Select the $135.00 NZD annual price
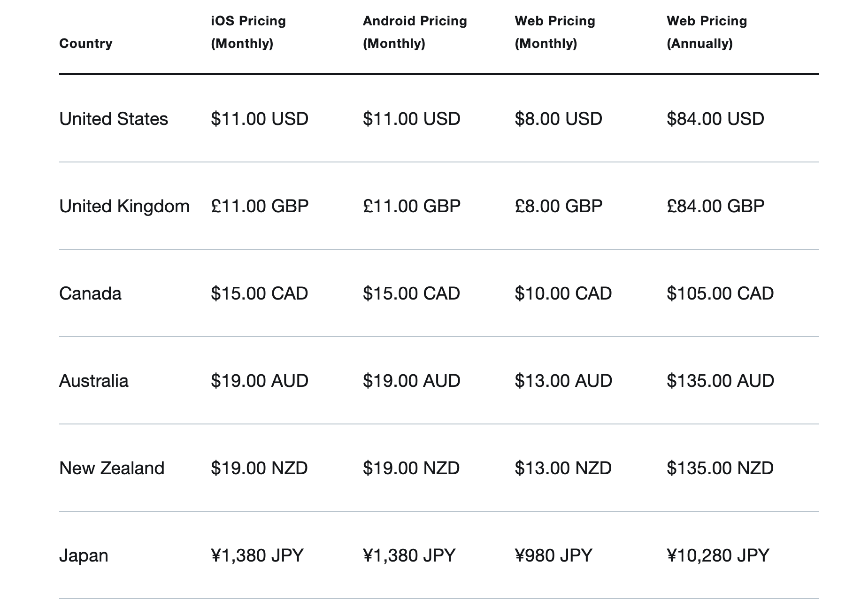 (720, 468)
